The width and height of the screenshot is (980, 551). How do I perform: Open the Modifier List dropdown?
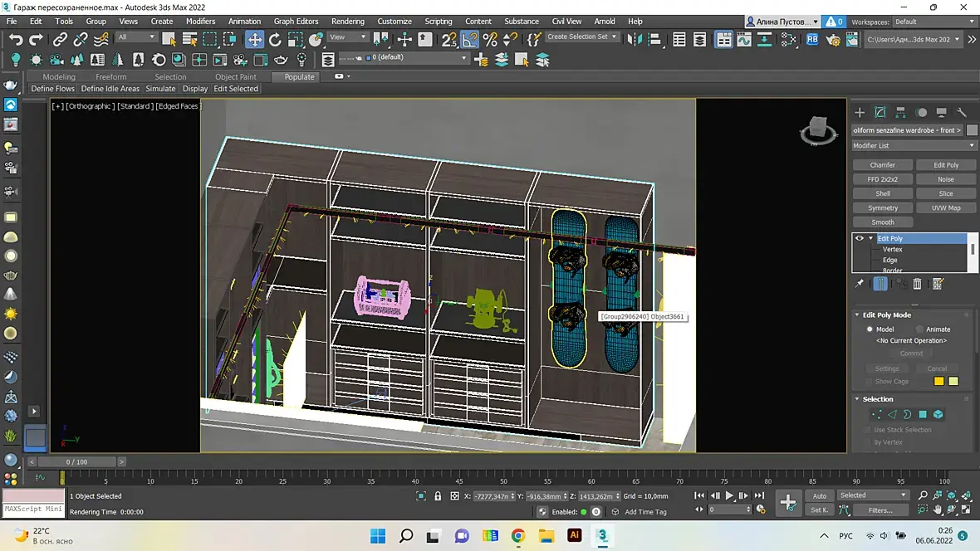point(913,145)
